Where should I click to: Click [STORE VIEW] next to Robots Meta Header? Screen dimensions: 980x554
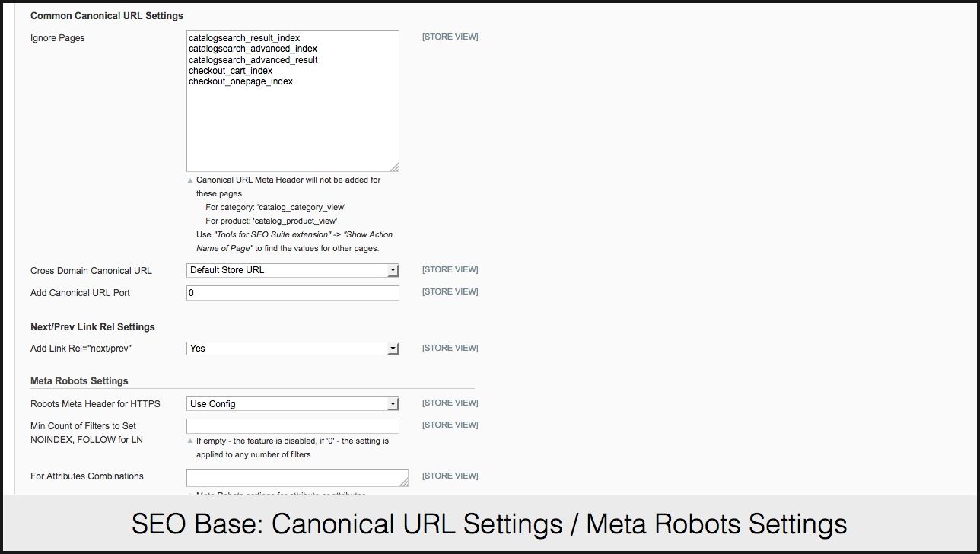pyautogui.click(x=450, y=403)
